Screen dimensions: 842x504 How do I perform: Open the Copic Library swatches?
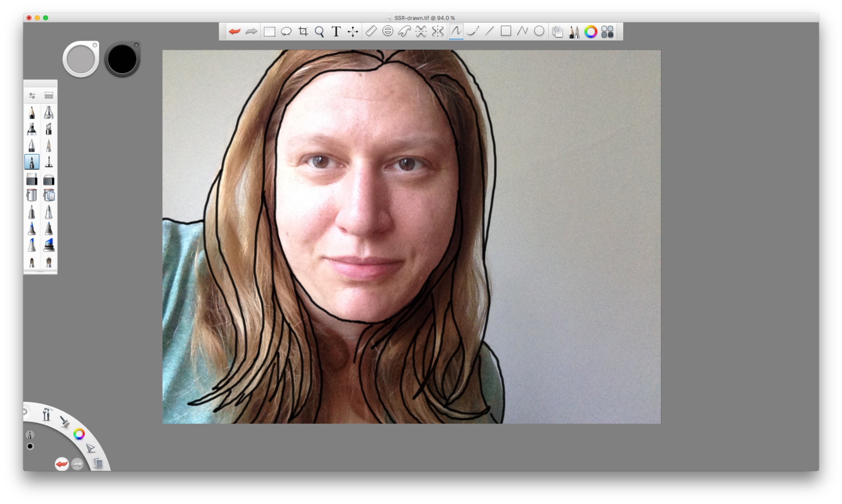[x=608, y=31]
